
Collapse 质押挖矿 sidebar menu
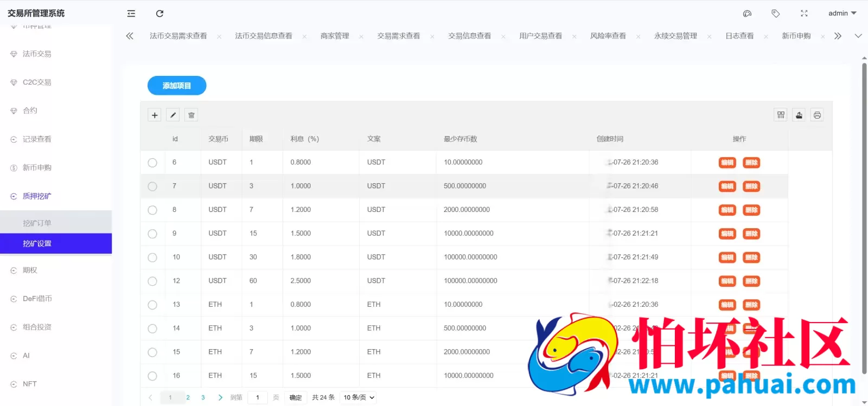(56, 196)
